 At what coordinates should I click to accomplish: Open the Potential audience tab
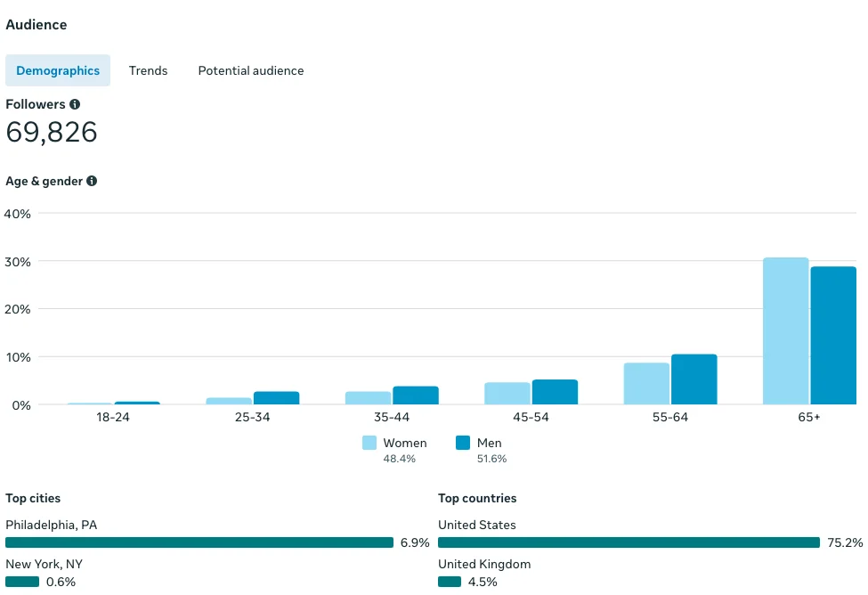(251, 70)
